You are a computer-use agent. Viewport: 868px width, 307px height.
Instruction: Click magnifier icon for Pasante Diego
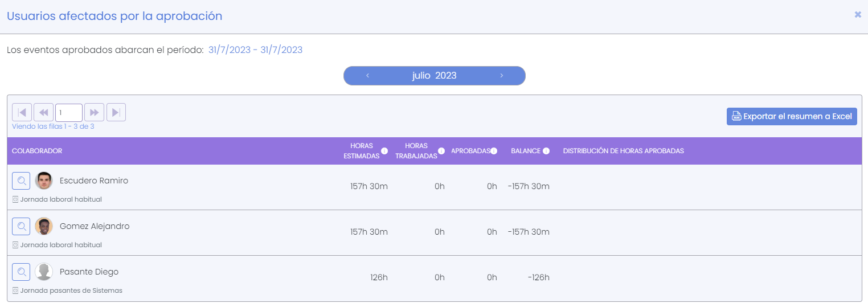pyautogui.click(x=21, y=272)
